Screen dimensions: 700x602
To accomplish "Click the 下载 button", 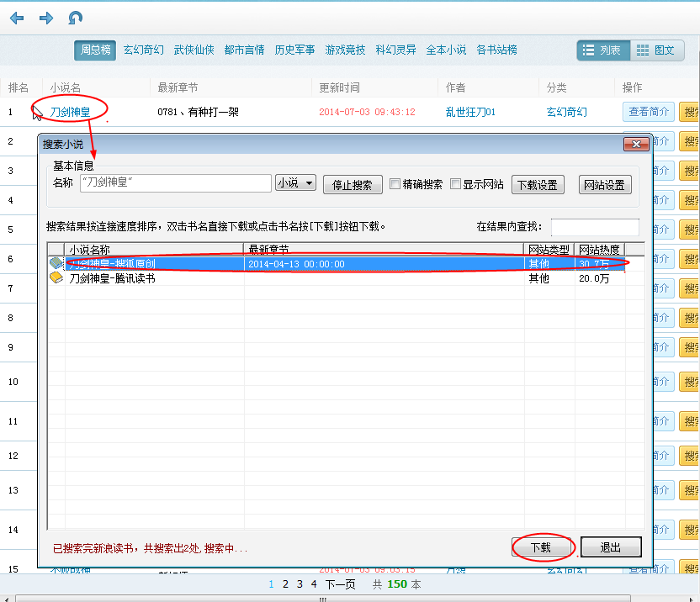I will click(541, 547).
